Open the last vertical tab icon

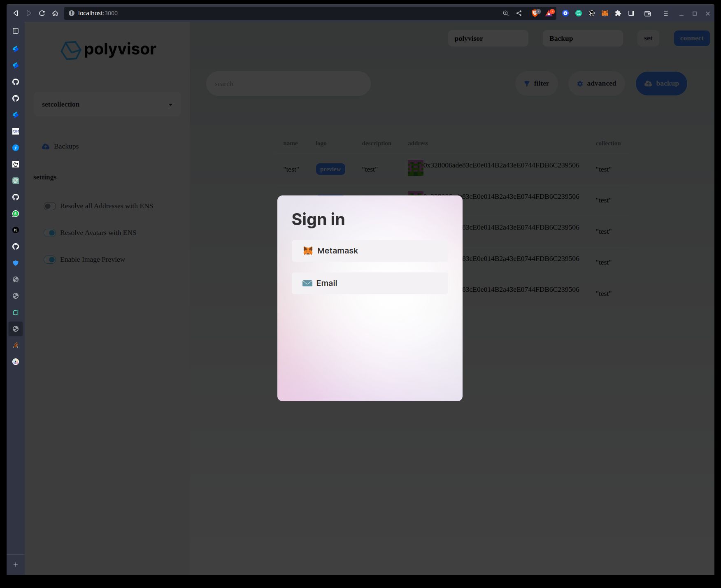[16, 362]
